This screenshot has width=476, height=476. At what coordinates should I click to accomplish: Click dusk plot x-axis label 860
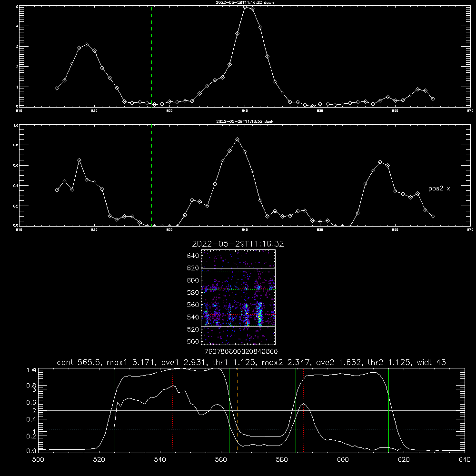pos(395,230)
